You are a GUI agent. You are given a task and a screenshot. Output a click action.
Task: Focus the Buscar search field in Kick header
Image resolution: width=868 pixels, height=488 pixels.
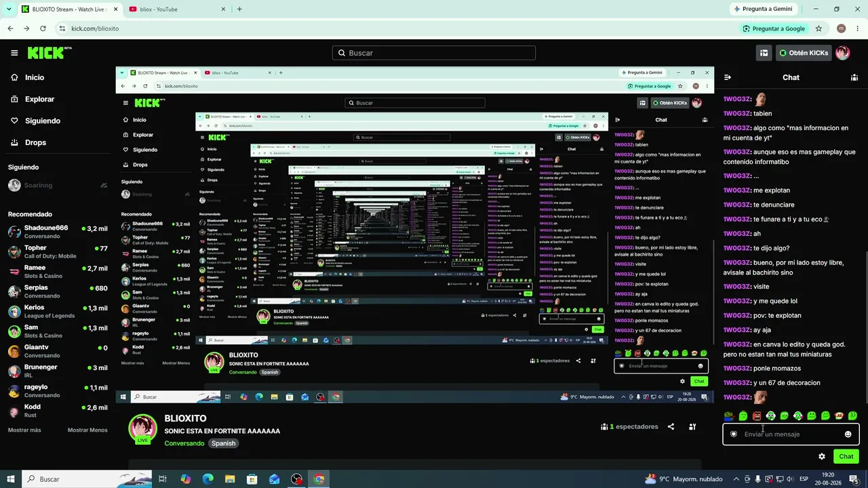point(434,53)
